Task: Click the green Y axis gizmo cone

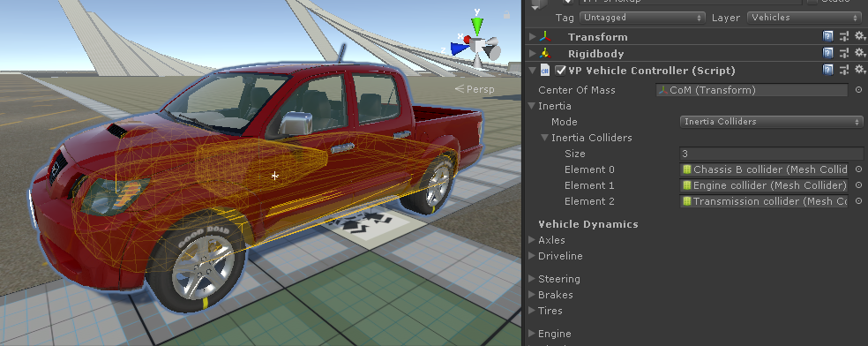Action: pyautogui.click(x=476, y=26)
